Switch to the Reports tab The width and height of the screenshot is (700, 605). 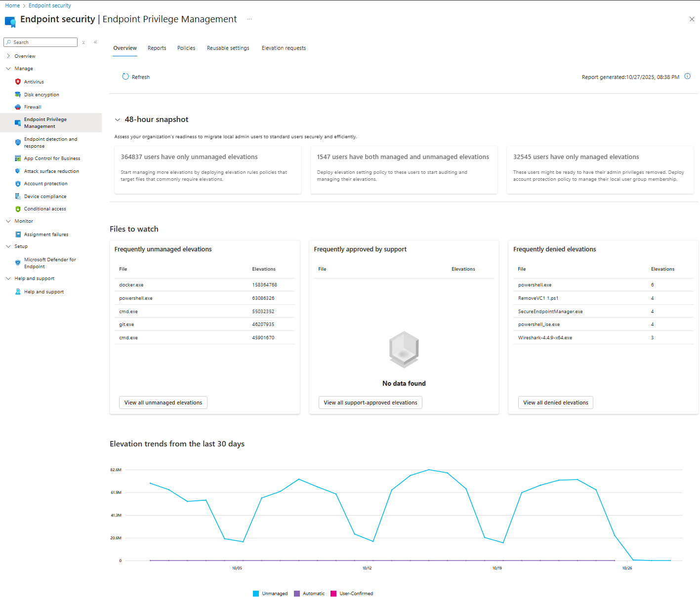(157, 48)
